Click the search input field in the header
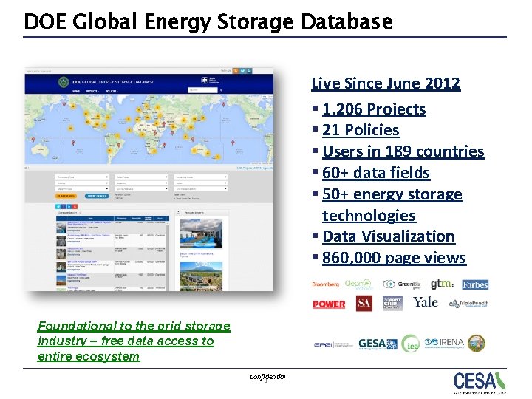 (202, 90)
